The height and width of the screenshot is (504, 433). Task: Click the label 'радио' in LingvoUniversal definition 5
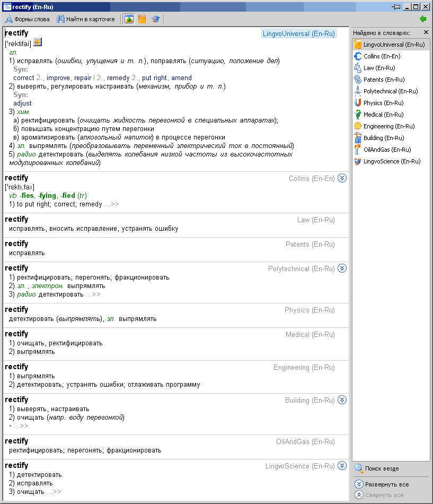tap(26, 154)
